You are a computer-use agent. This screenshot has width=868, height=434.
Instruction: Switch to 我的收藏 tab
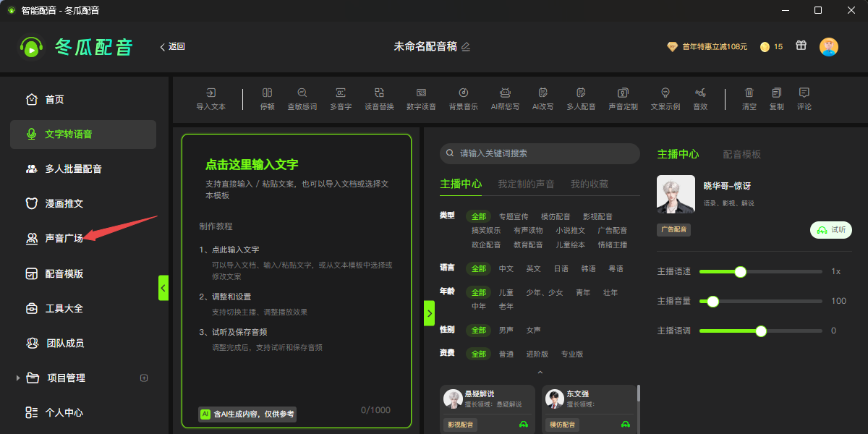pos(590,184)
